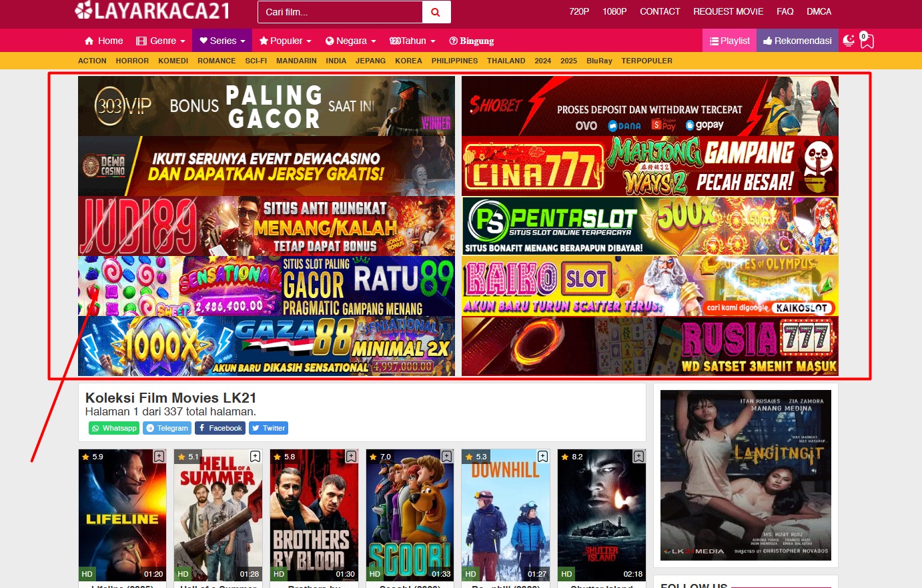Choose the INDIA category
922x588 pixels.
336,61
